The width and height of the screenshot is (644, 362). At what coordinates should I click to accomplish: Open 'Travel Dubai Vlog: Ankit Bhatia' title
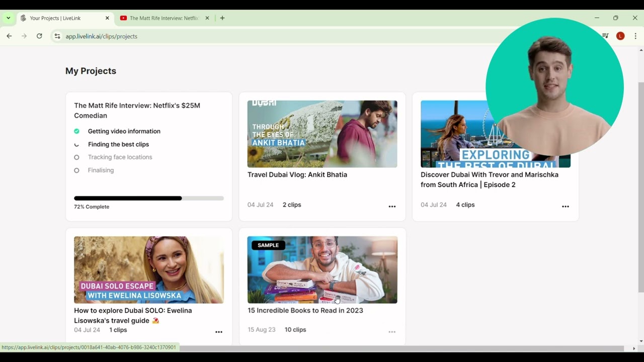point(297,174)
